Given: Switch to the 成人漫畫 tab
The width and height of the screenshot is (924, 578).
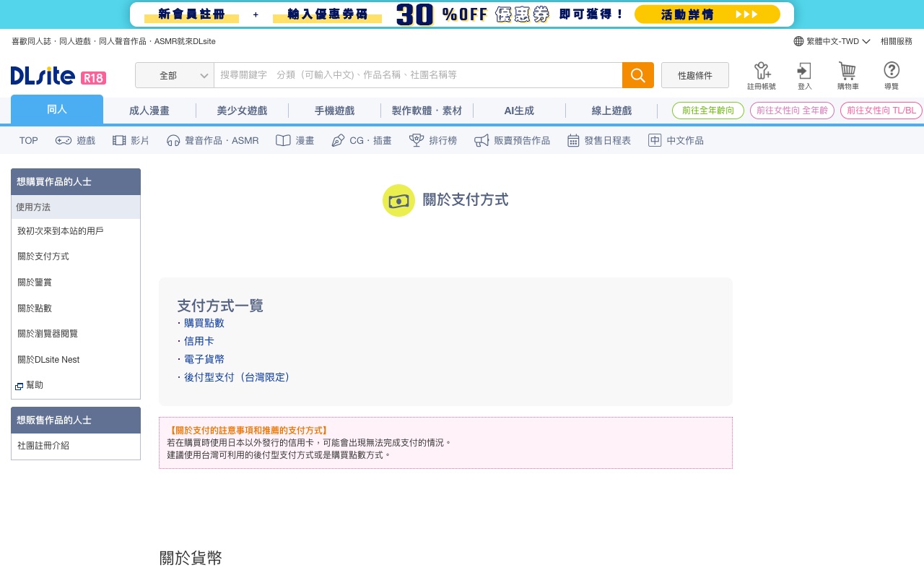Looking at the screenshot, I should click(x=149, y=111).
